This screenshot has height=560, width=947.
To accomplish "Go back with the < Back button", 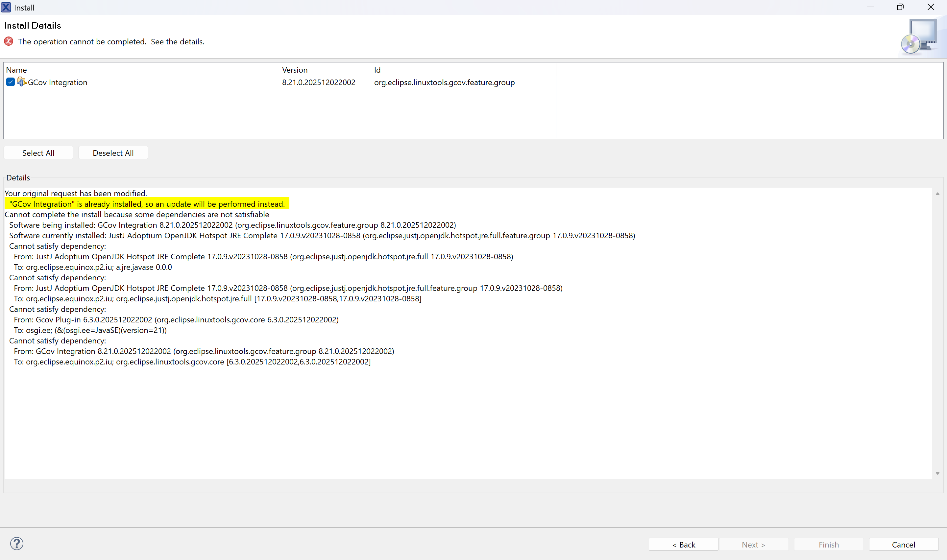I will 683,545.
